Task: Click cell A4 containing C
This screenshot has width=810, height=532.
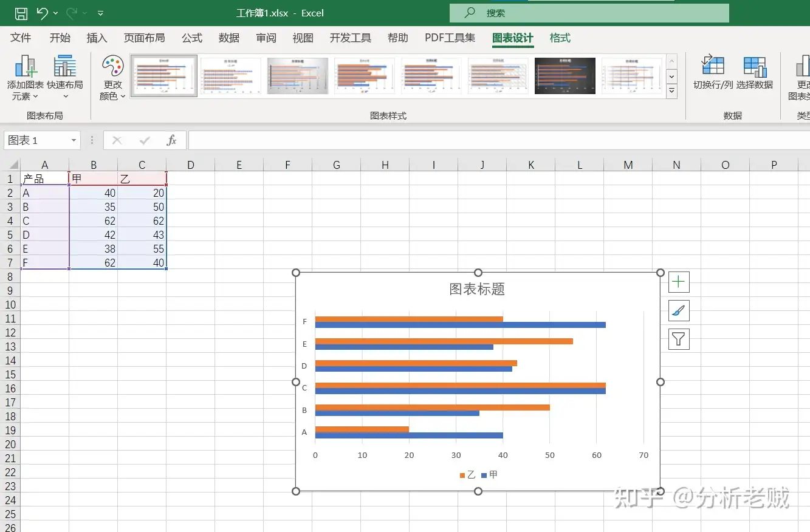Action: point(44,220)
